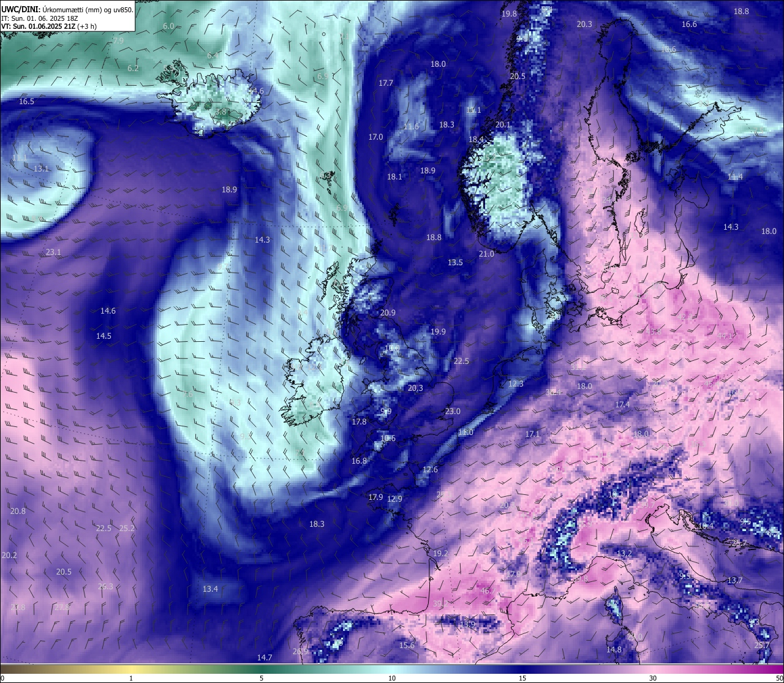Click the 21.0 value near Norway's south coast
The height and width of the screenshot is (683, 784).
[x=486, y=254]
